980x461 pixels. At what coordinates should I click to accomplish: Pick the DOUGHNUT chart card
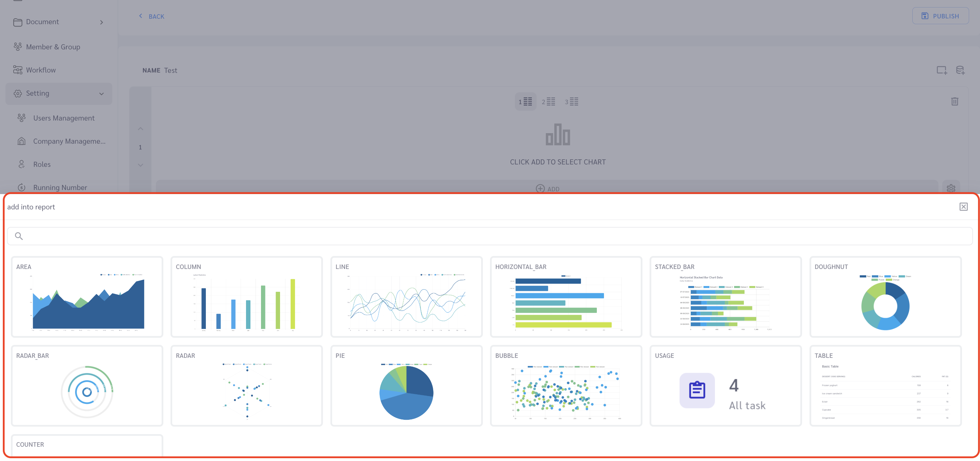(x=885, y=297)
